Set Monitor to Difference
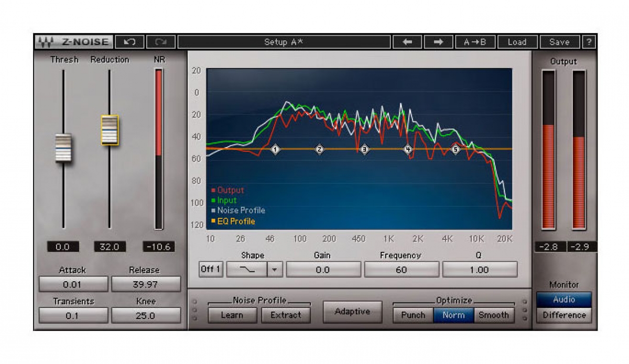The width and height of the screenshot is (629, 364). point(564,315)
